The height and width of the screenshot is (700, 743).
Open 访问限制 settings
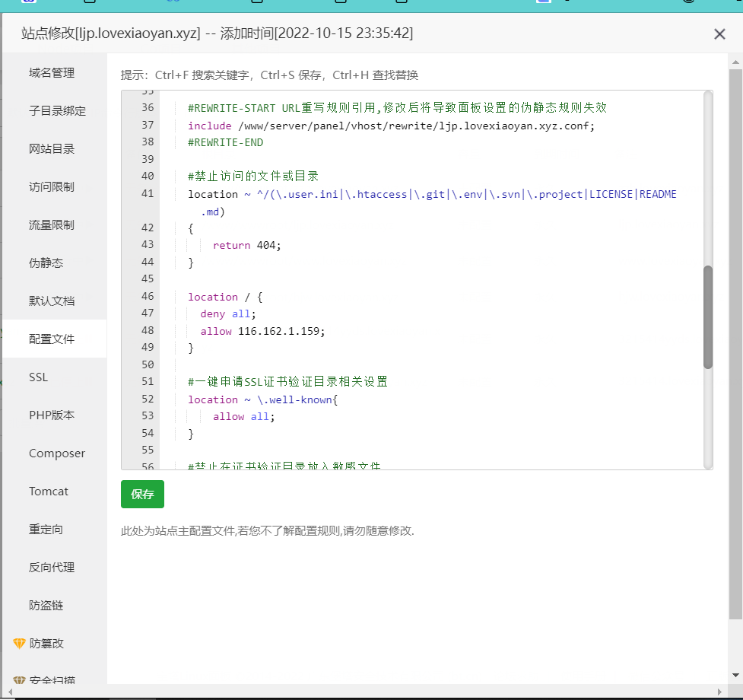click(52, 187)
